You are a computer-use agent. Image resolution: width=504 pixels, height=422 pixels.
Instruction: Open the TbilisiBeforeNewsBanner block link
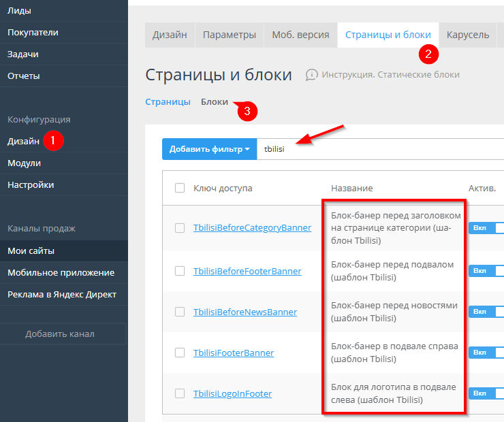[245, 312]
